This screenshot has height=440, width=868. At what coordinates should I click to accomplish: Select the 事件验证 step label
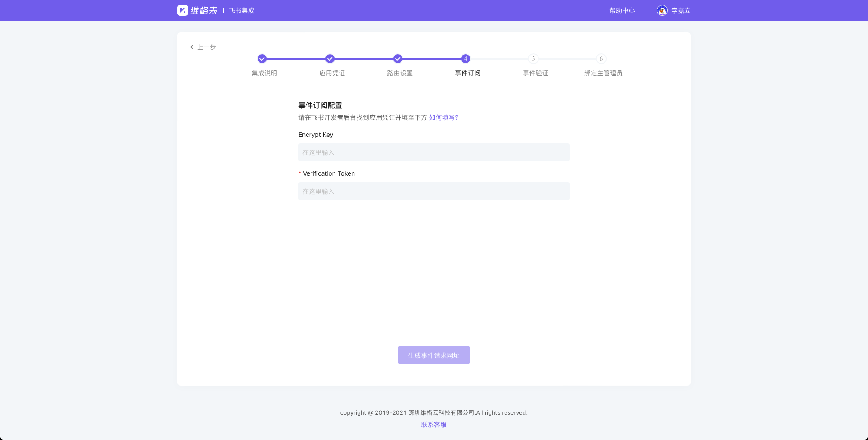pos(535,73)
